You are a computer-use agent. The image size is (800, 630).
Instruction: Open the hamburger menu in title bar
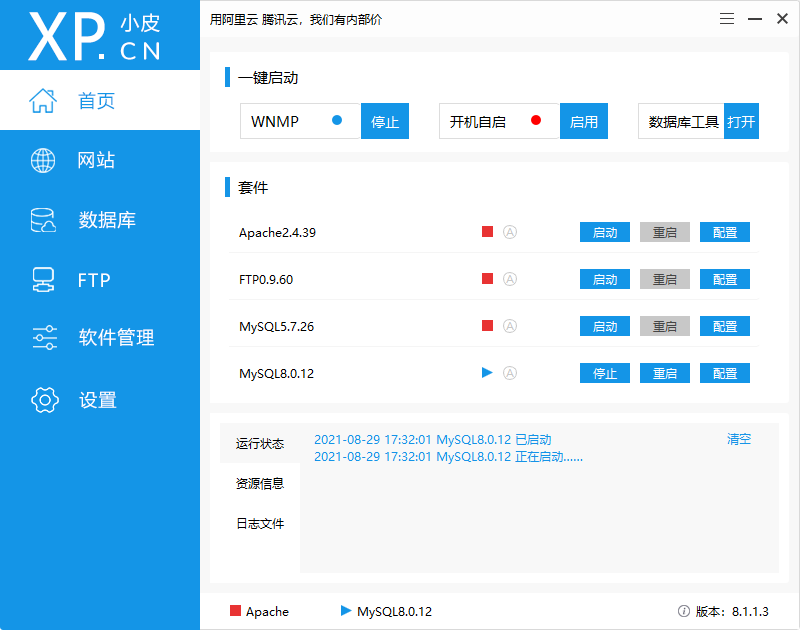tap(727, 19)
